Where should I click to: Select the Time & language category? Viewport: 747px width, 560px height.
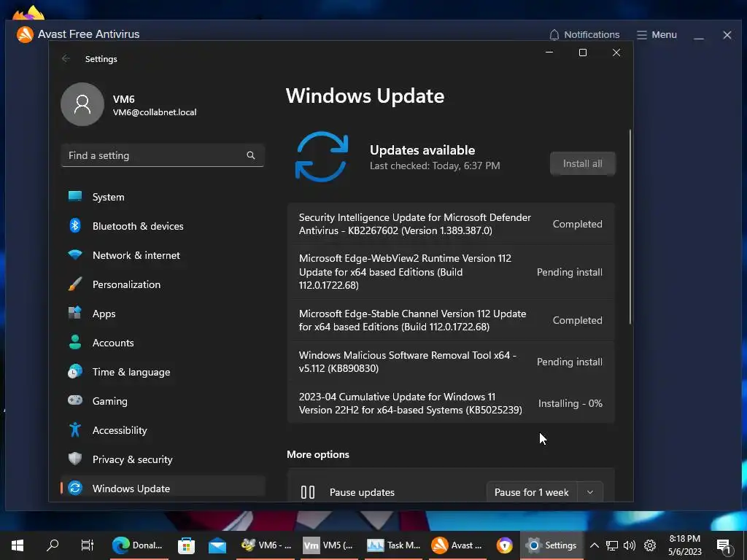tap(163, 371)
